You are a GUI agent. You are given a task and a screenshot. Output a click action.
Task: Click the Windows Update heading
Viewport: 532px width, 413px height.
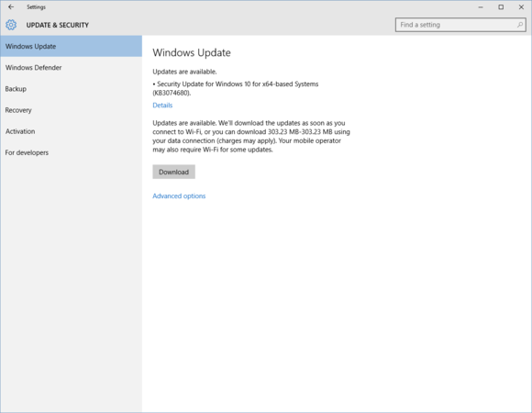(192, 52)
